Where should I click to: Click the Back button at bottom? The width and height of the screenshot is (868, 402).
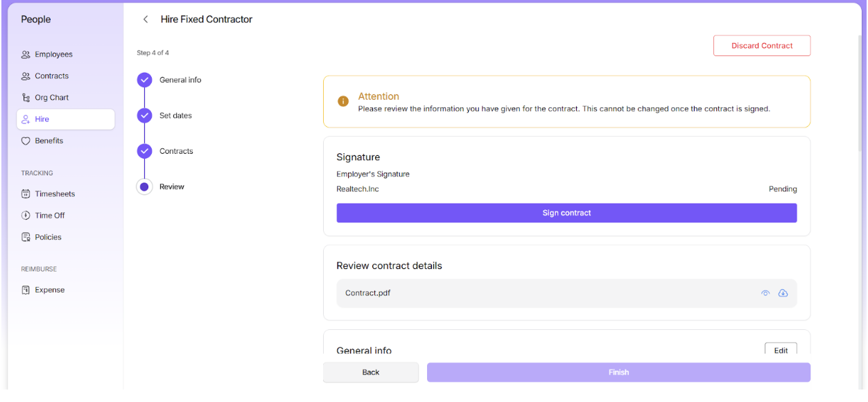tap(370, 372)
